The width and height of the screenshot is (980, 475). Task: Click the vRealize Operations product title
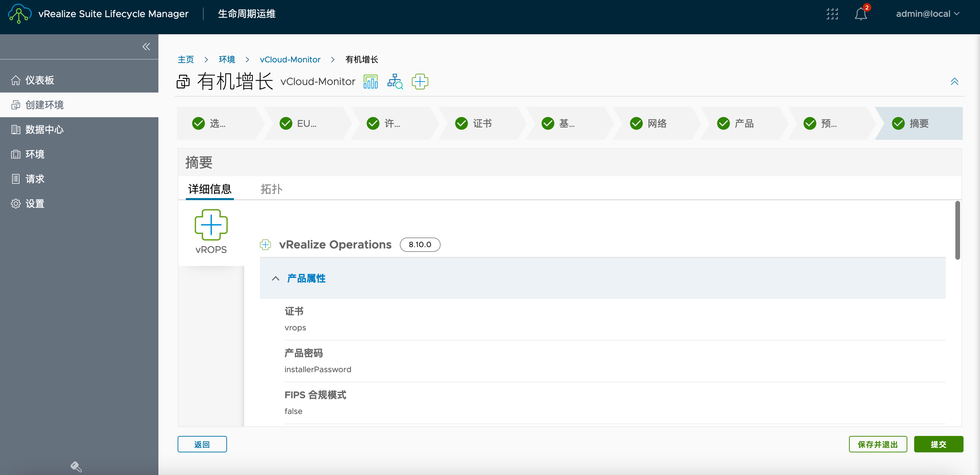point(335,245)
